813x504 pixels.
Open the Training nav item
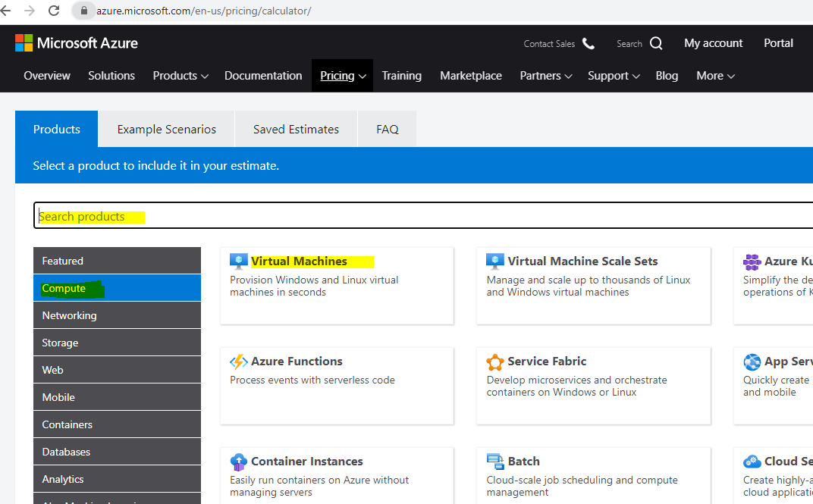[x=402, y=76]
